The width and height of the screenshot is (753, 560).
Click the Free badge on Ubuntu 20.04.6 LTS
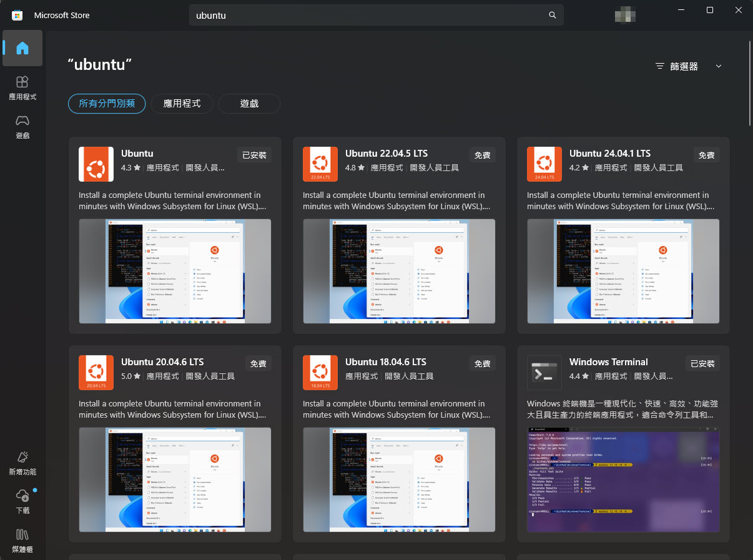pos(258,363)
